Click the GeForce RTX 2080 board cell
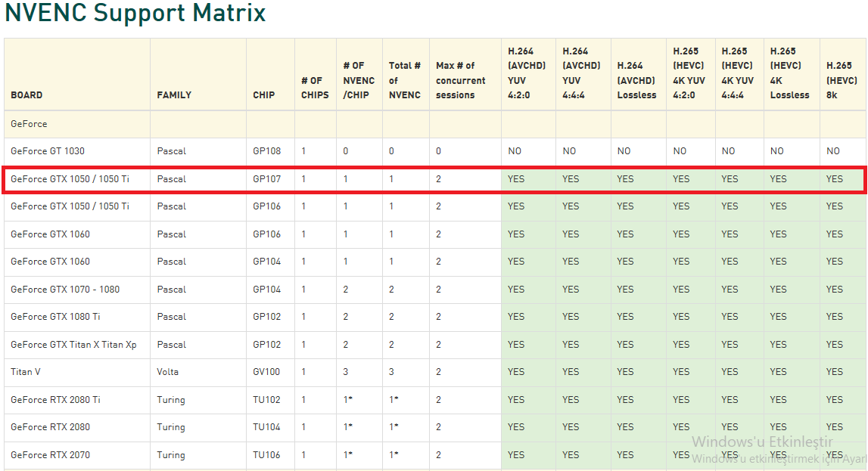The image size is (868, 471). (51, 427)
